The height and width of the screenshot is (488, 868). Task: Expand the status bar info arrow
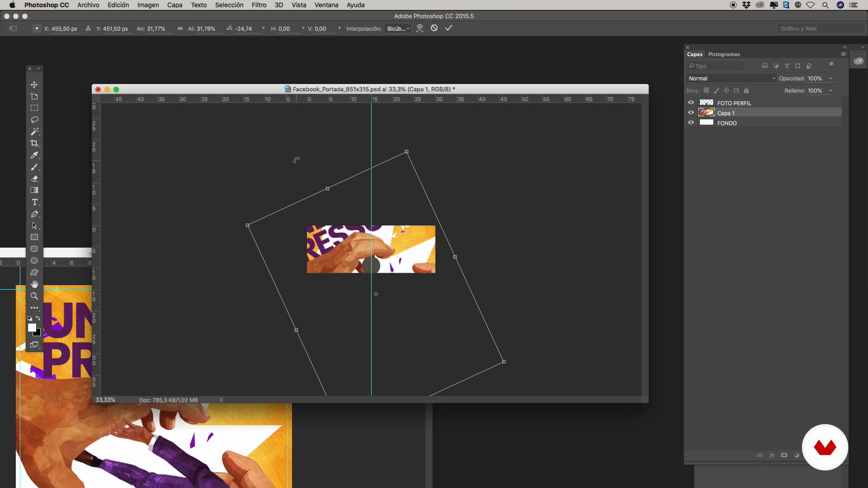point(221,400)
